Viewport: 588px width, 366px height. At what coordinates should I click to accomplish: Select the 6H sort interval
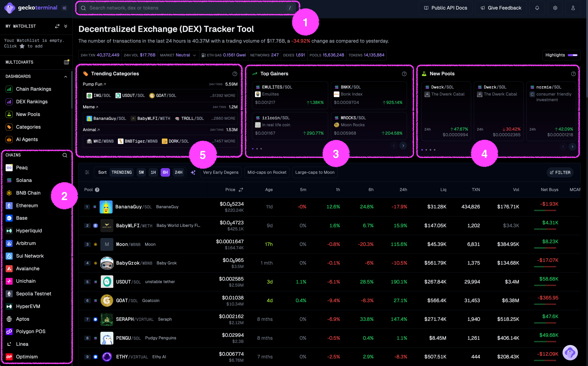click(x=165, y=172)
